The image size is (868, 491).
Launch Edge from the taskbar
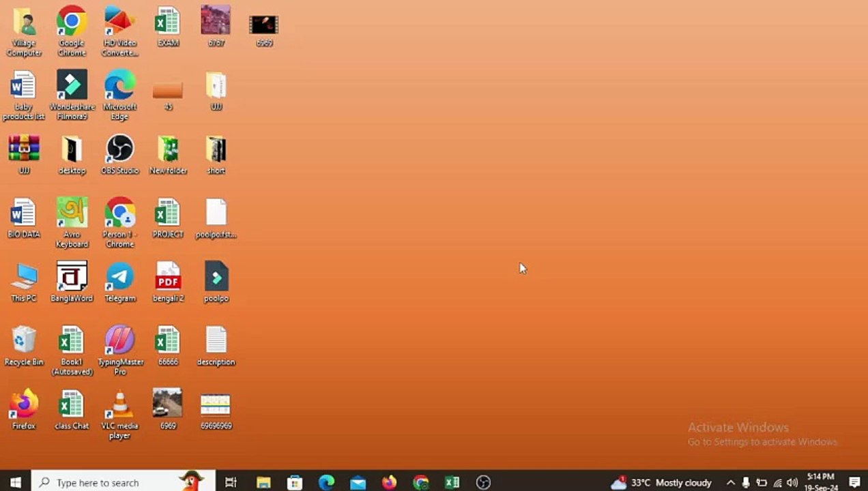[326, 482]
